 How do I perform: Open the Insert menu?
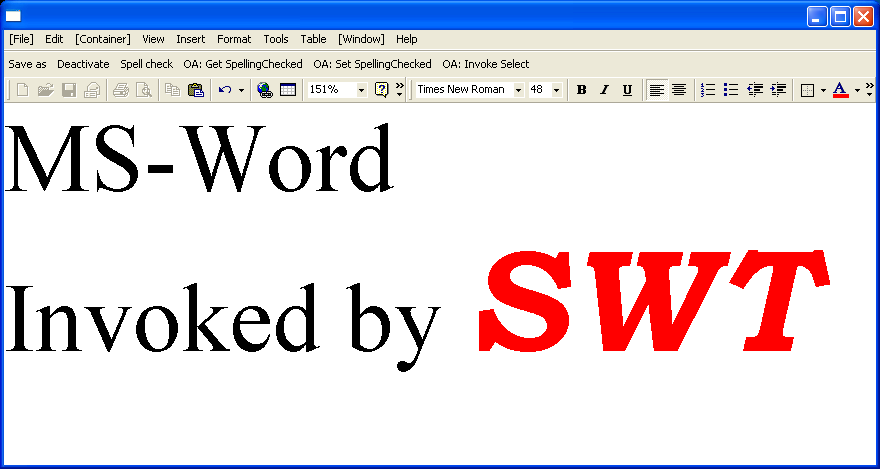[x=191, y=39]
